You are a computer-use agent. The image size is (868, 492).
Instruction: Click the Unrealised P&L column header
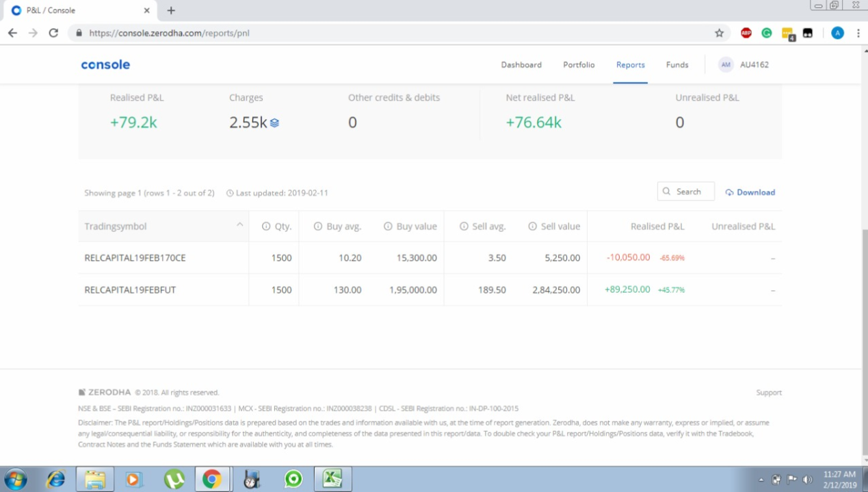[743, 226]
